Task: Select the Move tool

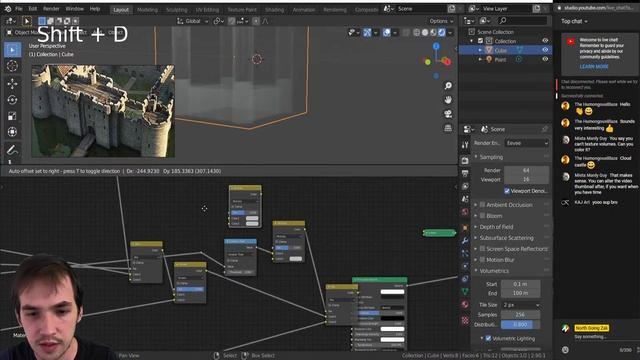Action: click(x=12, y=84)
